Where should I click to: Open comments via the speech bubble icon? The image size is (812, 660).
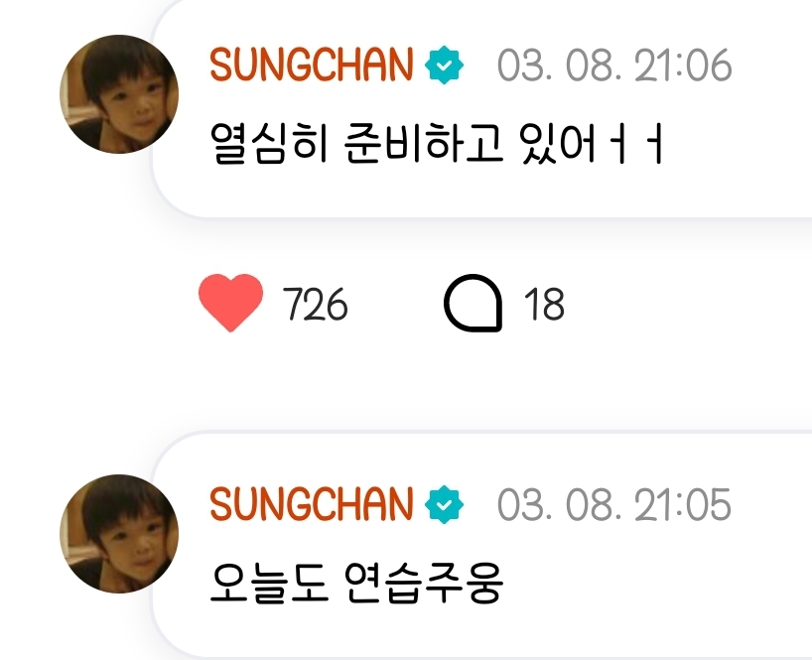pos(473,303)
